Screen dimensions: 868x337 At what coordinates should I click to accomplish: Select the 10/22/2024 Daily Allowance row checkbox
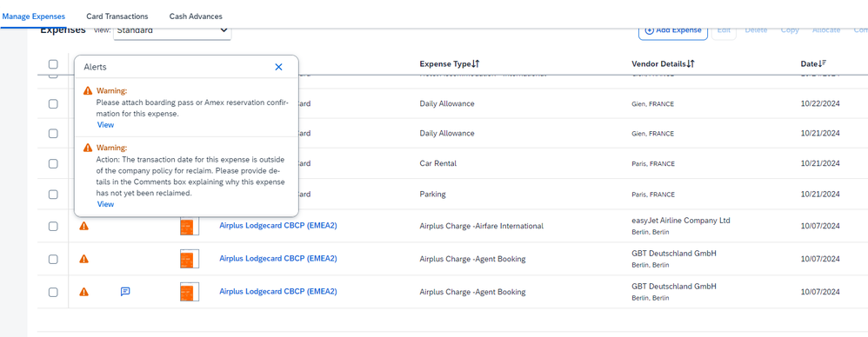[x=53, y=104]
